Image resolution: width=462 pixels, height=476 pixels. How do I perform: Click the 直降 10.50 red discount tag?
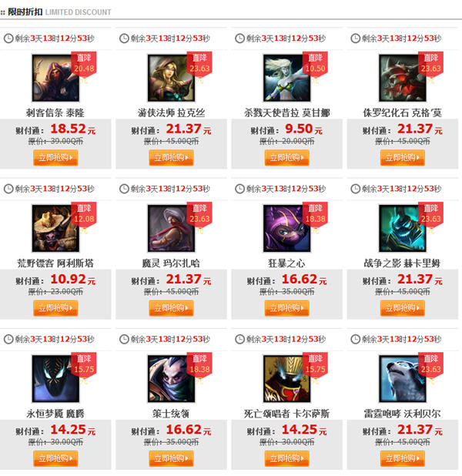[315, 63]
